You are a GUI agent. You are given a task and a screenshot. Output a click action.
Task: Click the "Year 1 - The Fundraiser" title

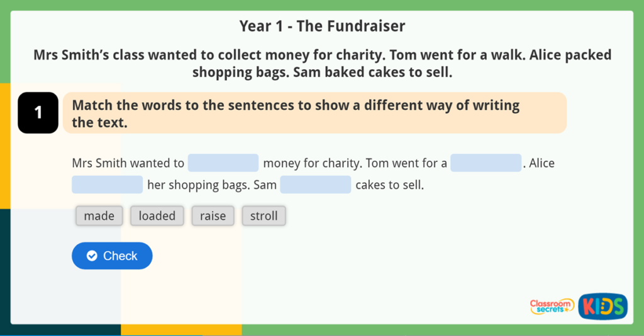[322, 26]
